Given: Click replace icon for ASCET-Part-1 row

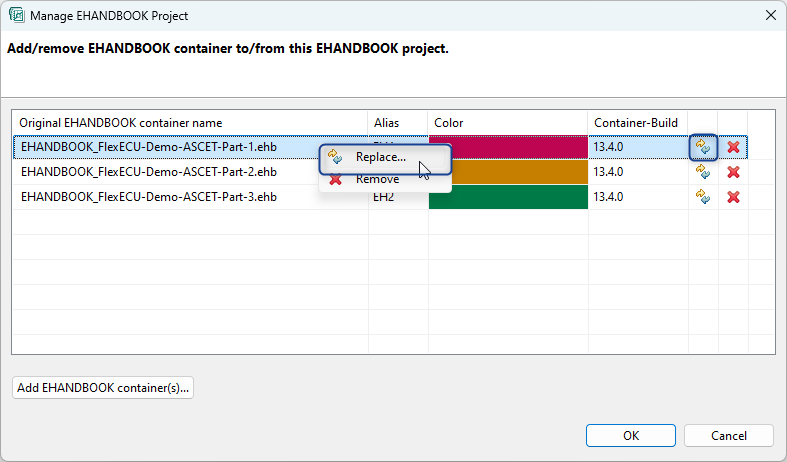Looking at the screenshot, I should click(703, 147).
